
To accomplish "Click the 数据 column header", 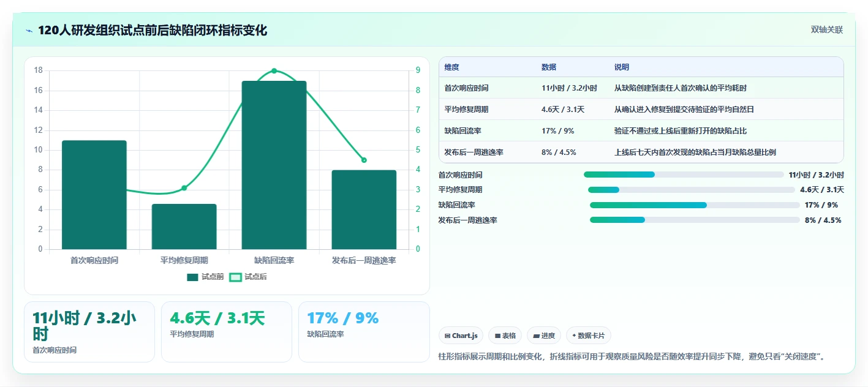I will (x=549, y=67).
